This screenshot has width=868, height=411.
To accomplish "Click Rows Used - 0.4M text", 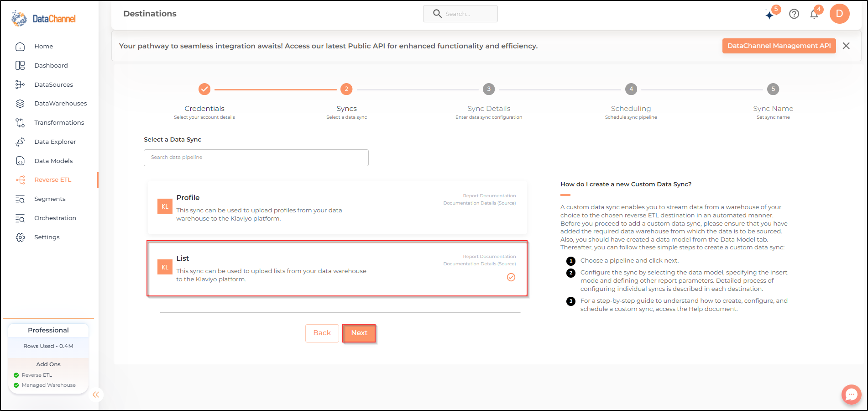I will click(48, 346).
